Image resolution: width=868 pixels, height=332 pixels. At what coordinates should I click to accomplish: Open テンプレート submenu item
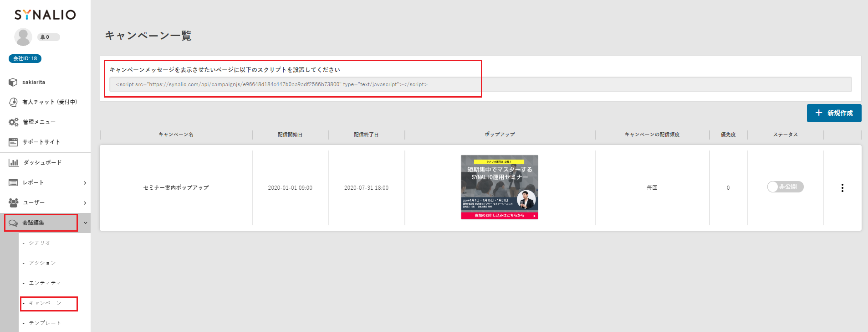[45, 323]
